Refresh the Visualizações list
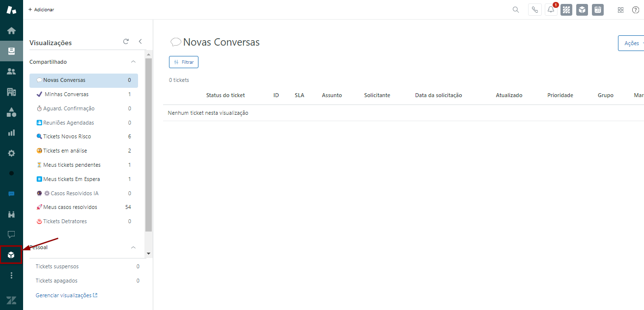 [x=126, y=42]
